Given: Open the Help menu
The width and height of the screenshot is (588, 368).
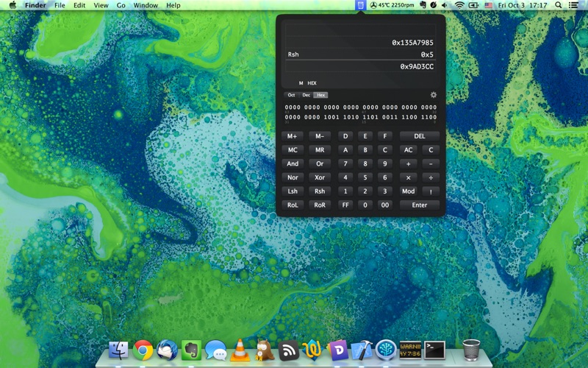Looking at the screenshot, I should [173, 5].
